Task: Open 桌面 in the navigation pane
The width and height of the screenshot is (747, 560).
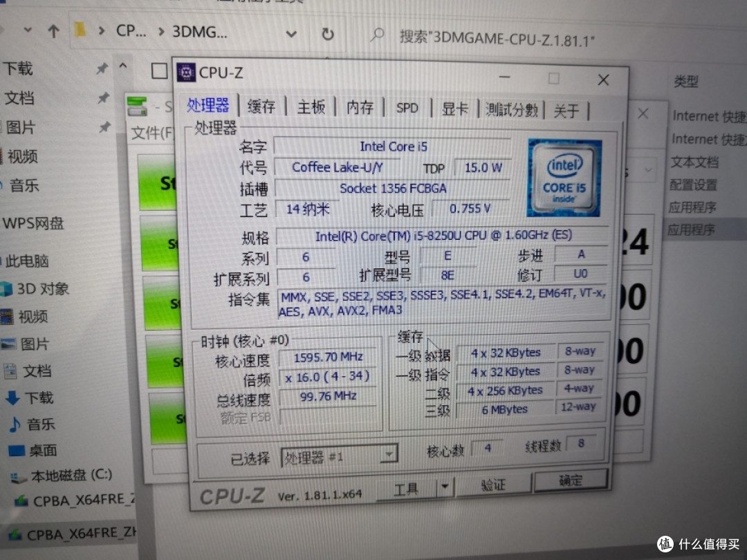Action: [x=43, y=451]
